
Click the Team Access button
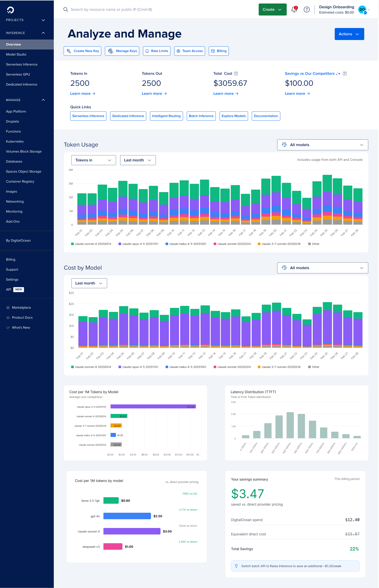(x=190, y=51)
